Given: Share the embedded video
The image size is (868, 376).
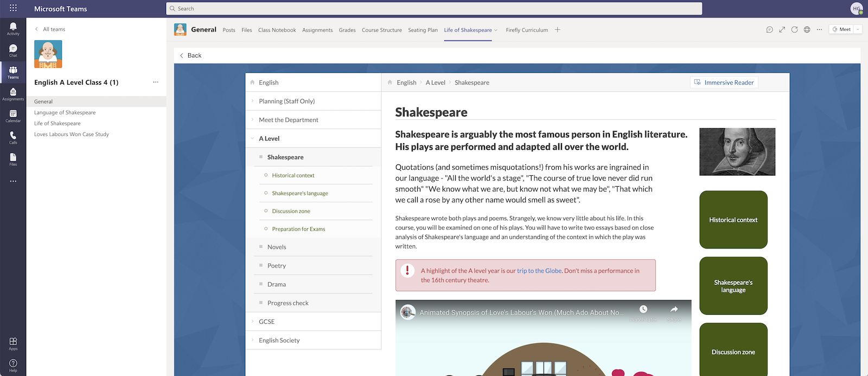Looking at the screenshot, I should 674,313.
